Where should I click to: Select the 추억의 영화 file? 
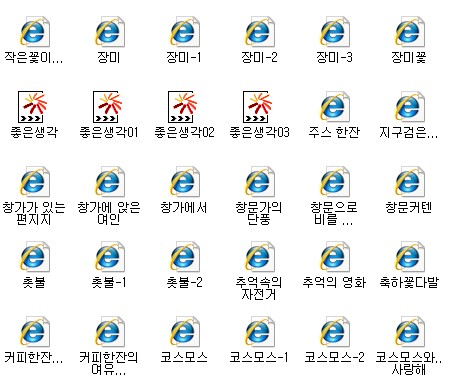[x=334, y=257]
